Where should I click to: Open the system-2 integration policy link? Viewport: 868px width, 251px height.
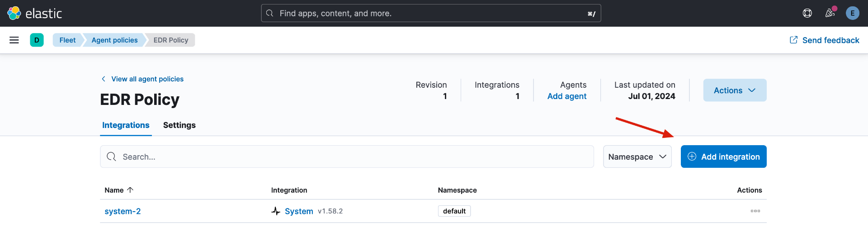click(123, 211)
